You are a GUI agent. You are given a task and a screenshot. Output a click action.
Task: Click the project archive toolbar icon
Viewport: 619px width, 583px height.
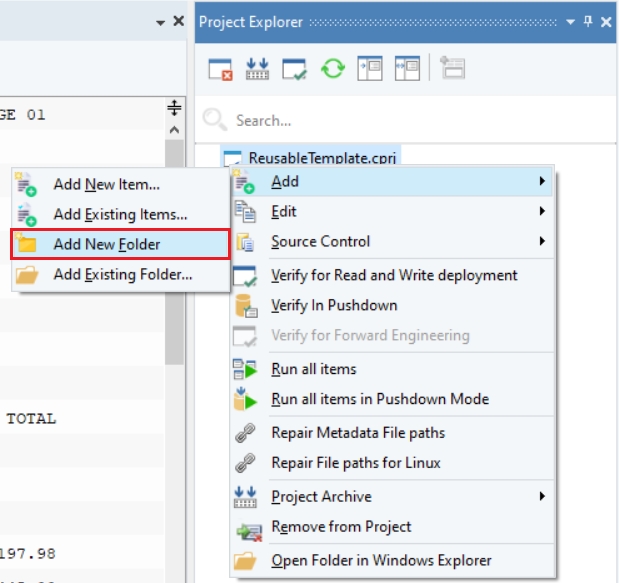[257, 68]
